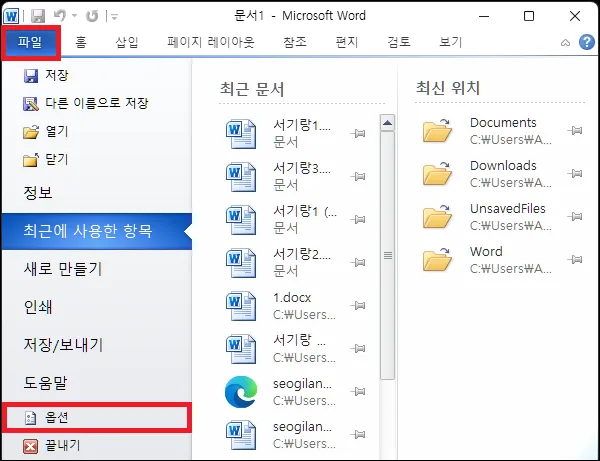Switch to the 참조 tab
The image size is (600, 461).
[x=295, y=42]
